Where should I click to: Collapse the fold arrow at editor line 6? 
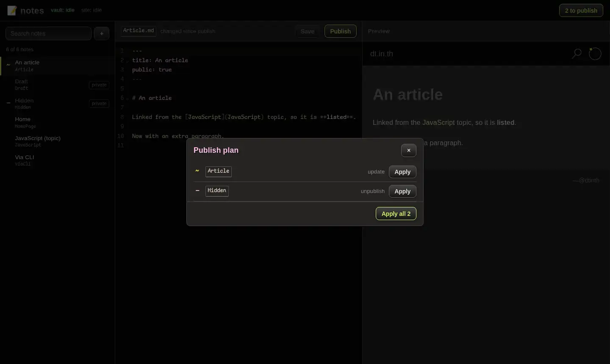pyautogui.click(x=128, y=99)
